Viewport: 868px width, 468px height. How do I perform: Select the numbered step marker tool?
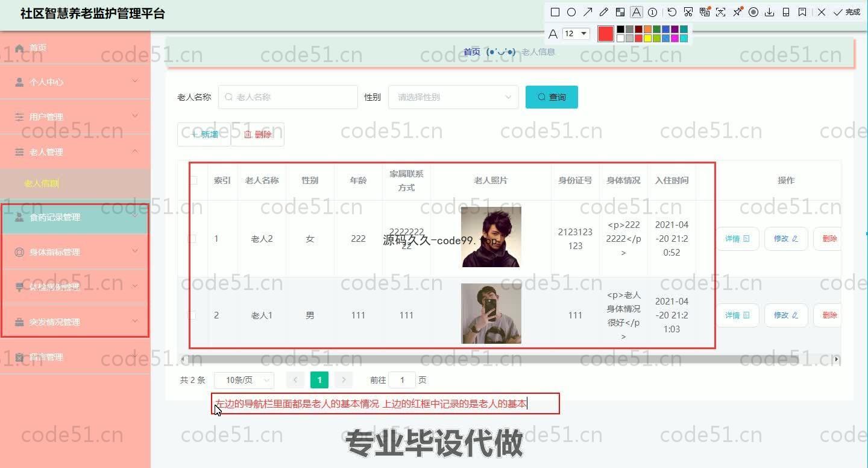653,12
